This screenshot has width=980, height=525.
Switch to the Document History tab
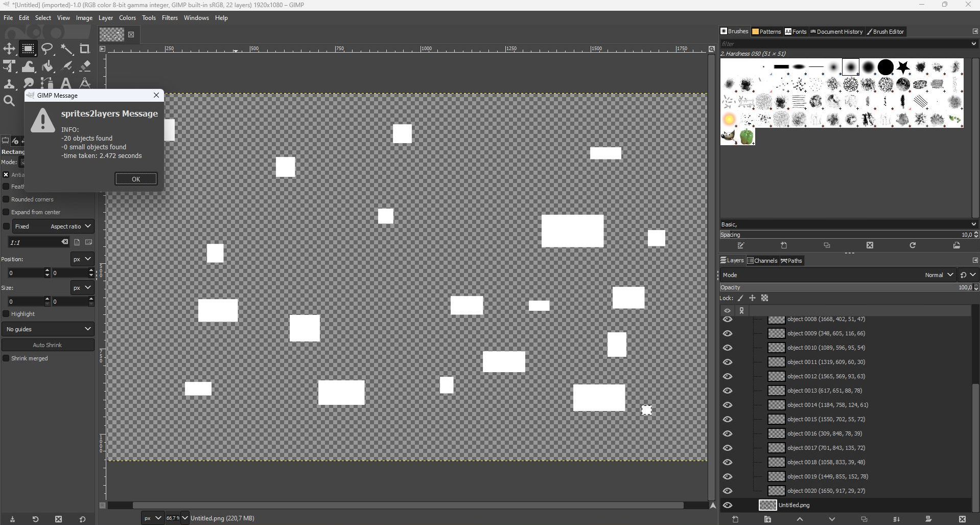(x=836, y=32)
